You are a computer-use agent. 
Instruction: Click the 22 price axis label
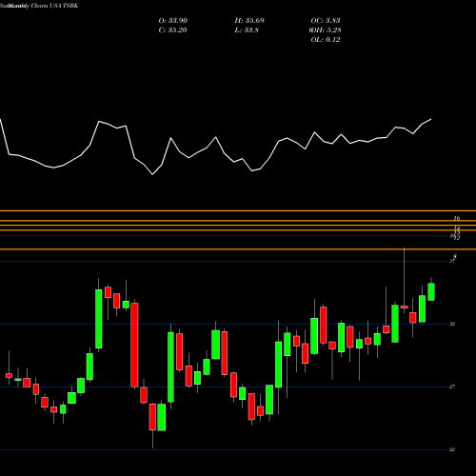coord(452,449)
